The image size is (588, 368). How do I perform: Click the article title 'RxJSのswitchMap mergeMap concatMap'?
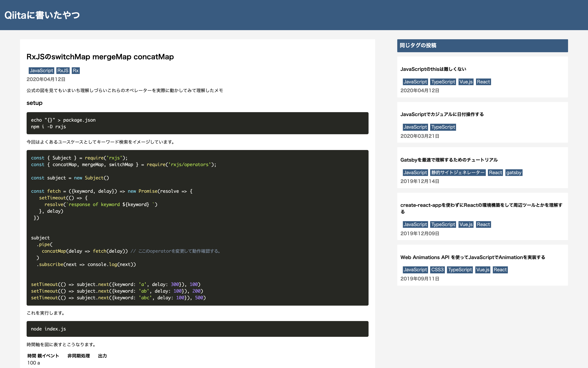tap(100, 57)
